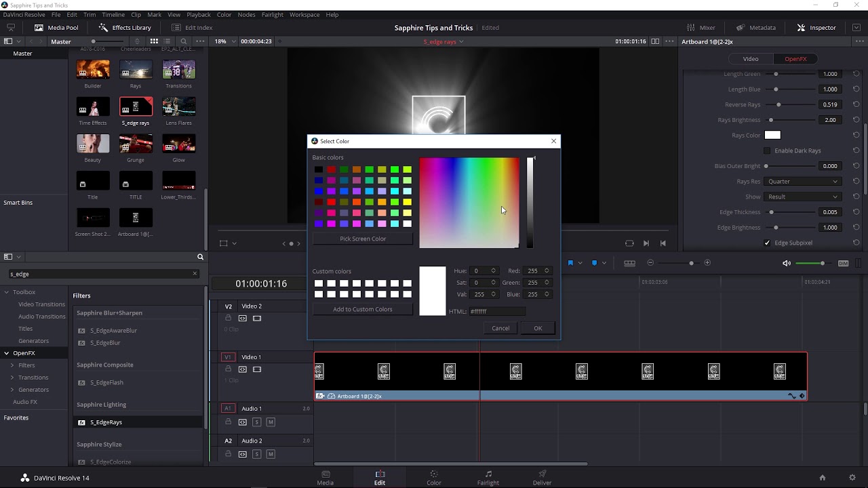
Task: Reset the Edge Thickness parameter
Action: click(856, 212)
